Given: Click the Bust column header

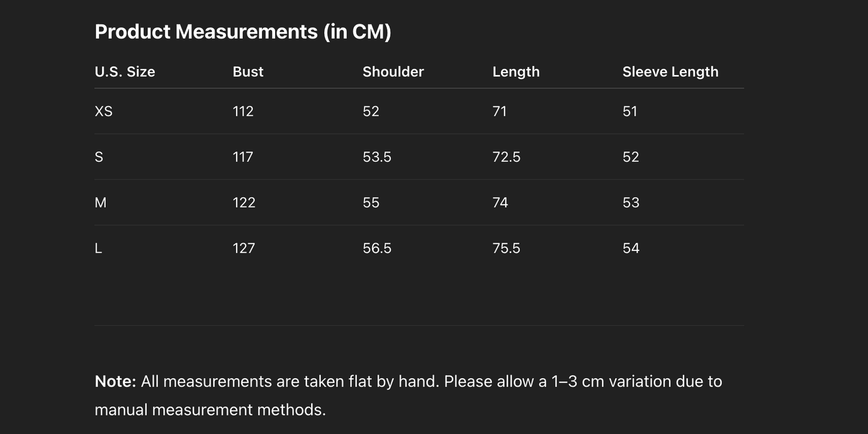Looking at the screenshot, I should pos(248,72).
